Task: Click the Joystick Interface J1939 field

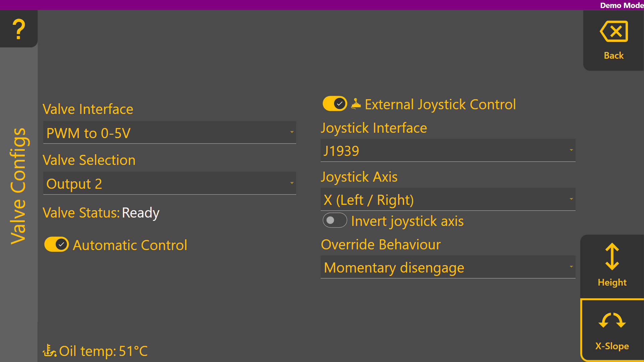Action: (x=448, y=150)
